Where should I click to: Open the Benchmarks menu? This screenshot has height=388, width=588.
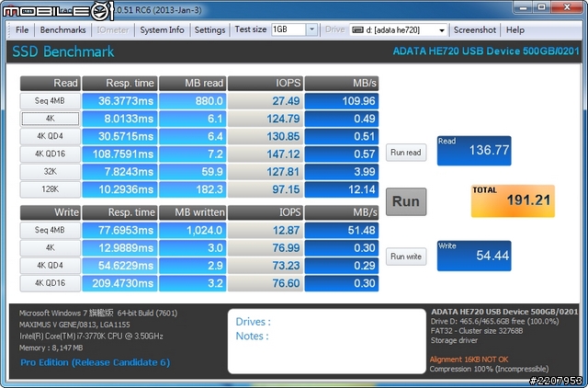pyautogui.click(x=62, y=30)
